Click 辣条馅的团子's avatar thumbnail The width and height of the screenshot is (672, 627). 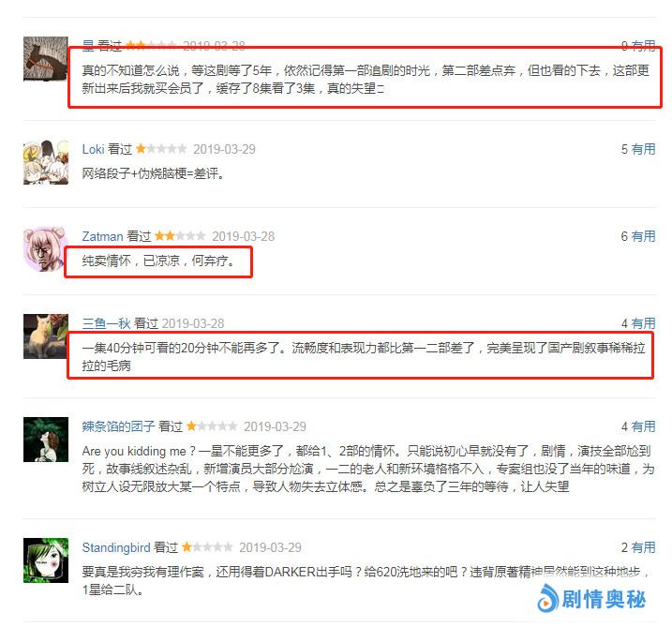click(46, 440)
